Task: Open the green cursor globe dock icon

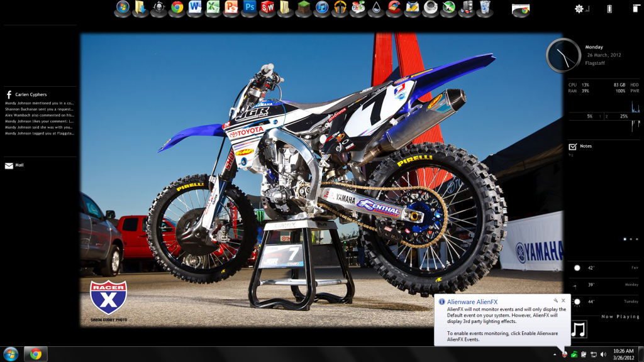Action: coord(448,8)
